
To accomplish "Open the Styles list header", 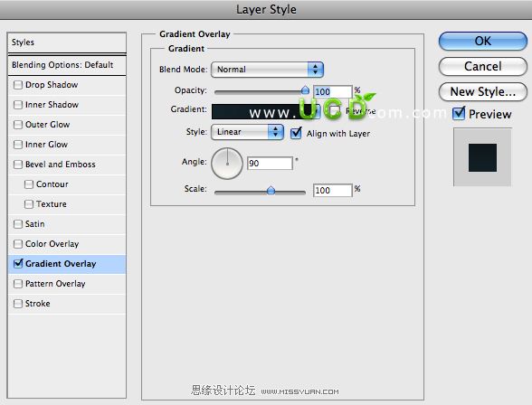I will 67,42.
